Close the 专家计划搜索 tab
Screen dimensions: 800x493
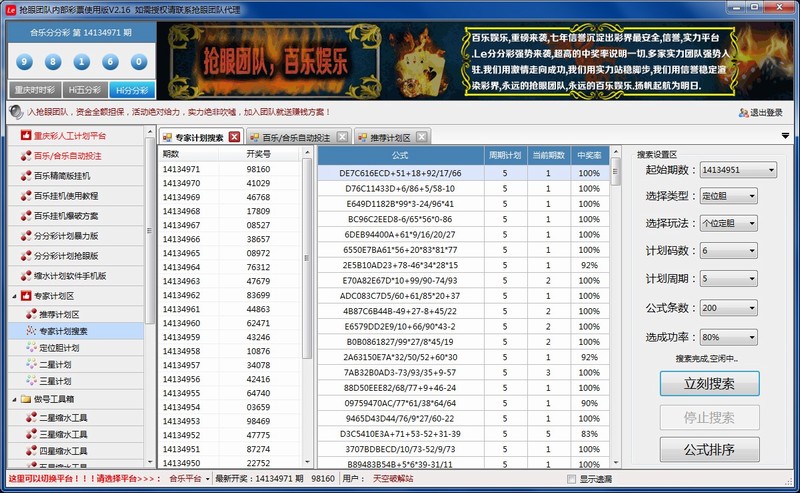(x=234, y=137)
